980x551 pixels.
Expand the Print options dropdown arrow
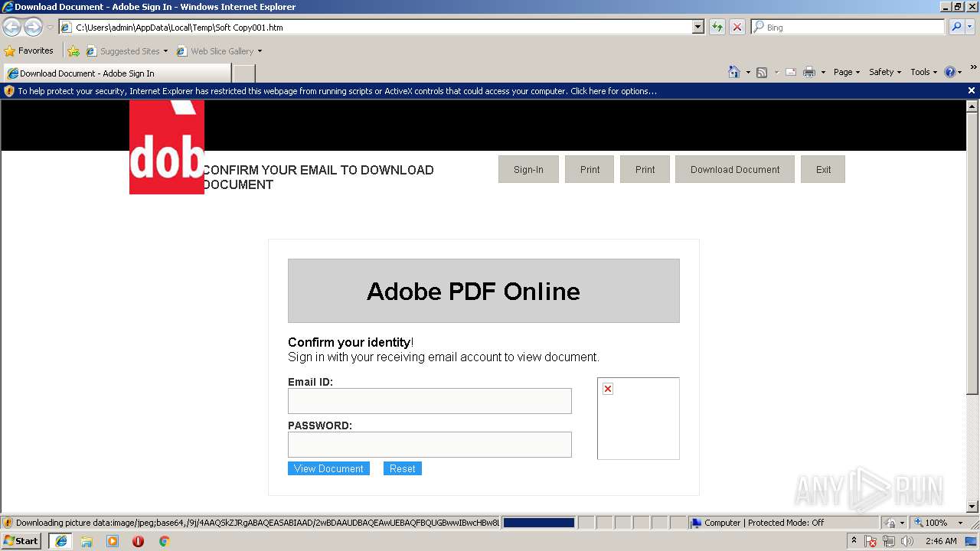pyautogui.click(x=823, y=72)
